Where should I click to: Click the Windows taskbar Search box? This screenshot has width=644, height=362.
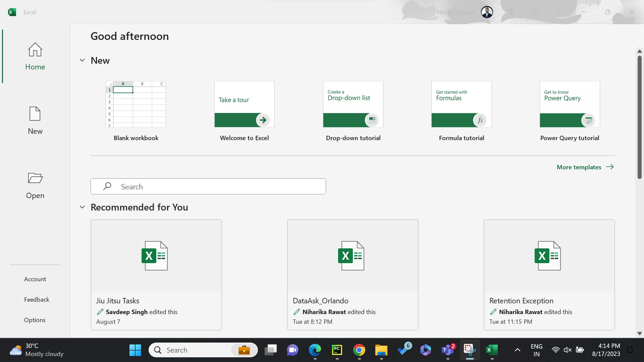tap(203, 350)
